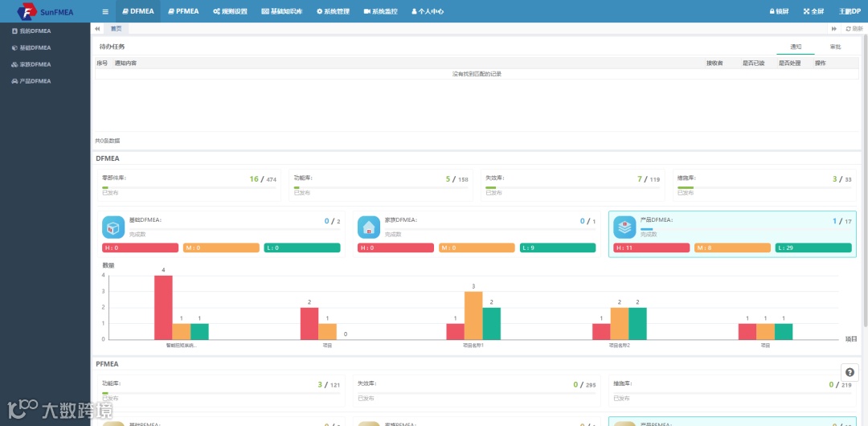Click the 接收者 column header
This screenshot has width=868, height=426.
[x=714, y=63]
